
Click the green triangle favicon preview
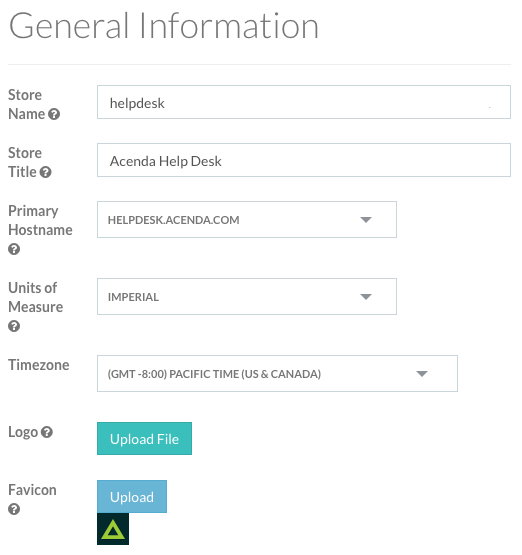[113, 529]
